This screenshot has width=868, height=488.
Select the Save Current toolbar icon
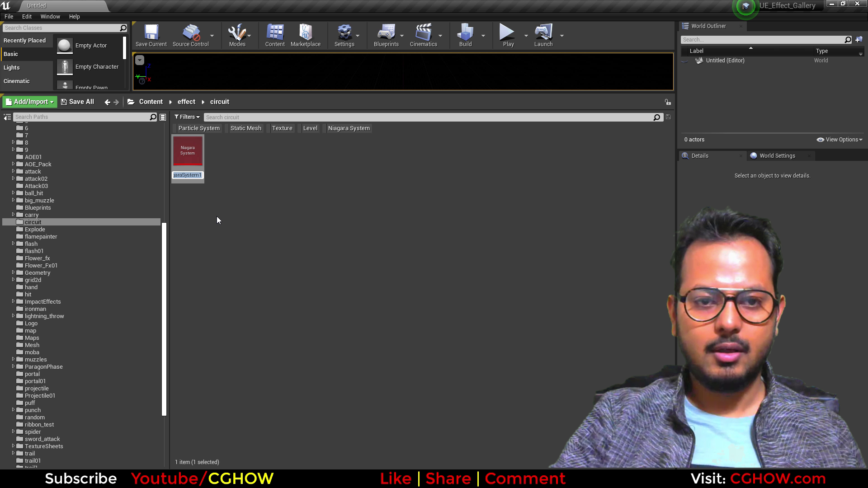(x=151, y=35)
